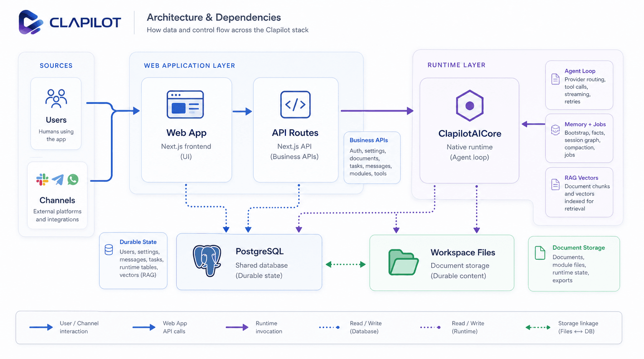Image resolution: width=644 pixels, height=359 pixels.
Task: Click the purple arrow into Runtime Layer
Action: point(377,111)
